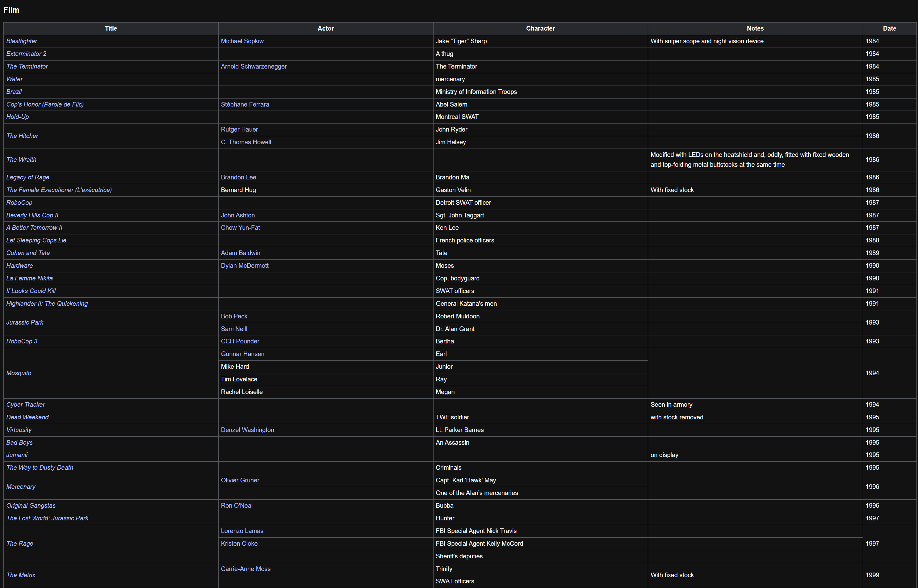This screenshot has height=588, width=918.
Task: Open the If Looks Could Kill link
Action: click(31, 291)
